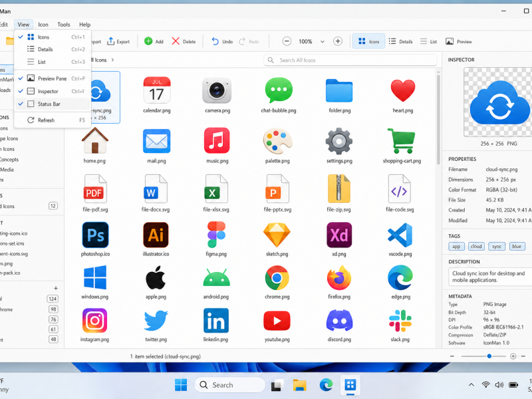
Task: Toggle Inspector panel in View menu
Action: [53, 91]
